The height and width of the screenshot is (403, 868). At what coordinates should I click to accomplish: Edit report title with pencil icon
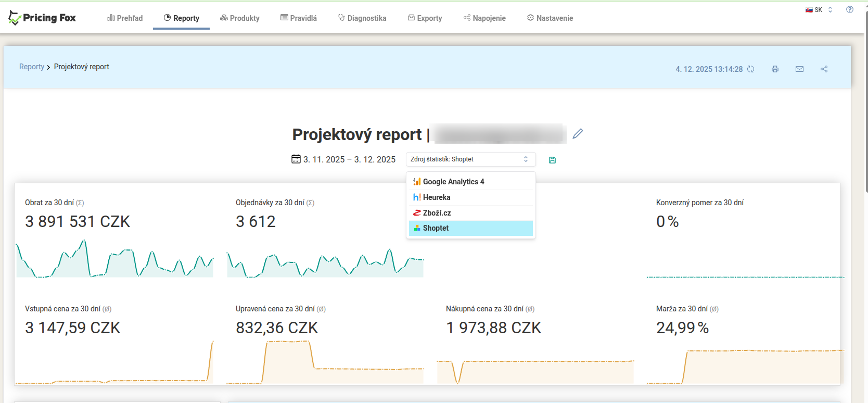[578, 134]
